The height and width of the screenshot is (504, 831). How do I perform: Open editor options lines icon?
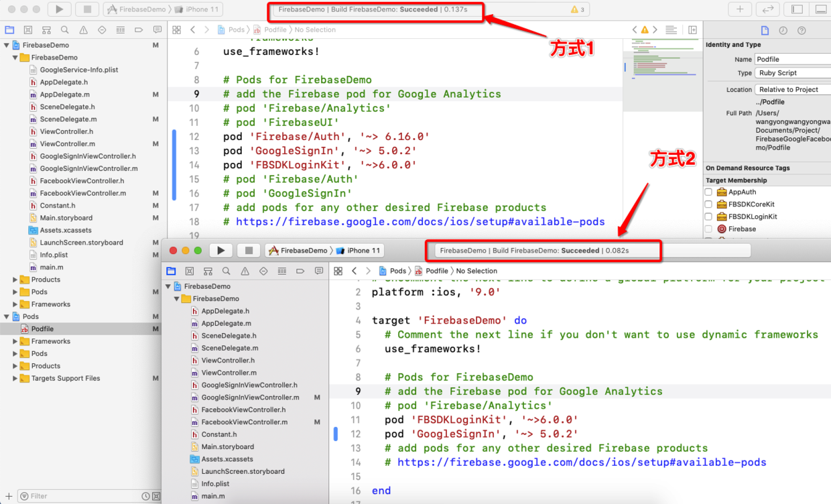[x=671, y=29]
